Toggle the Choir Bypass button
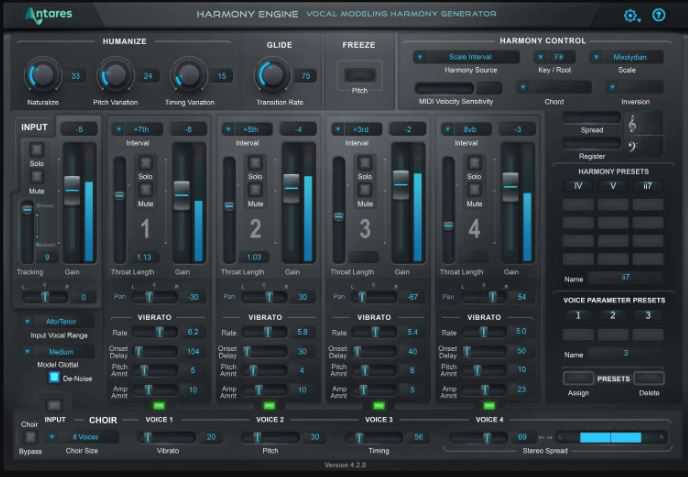 [x=30, y=437]
